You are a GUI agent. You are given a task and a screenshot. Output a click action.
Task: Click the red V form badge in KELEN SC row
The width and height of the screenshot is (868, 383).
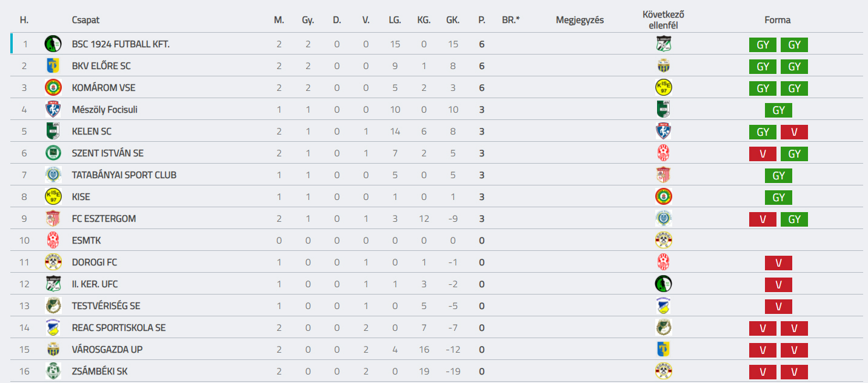point(794,132)
